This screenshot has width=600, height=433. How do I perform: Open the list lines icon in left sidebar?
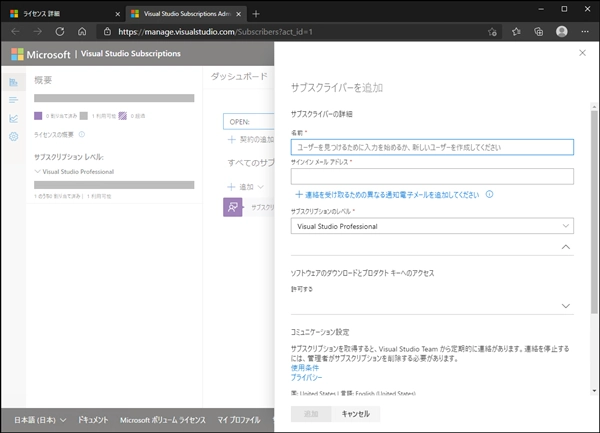point(13,100)
